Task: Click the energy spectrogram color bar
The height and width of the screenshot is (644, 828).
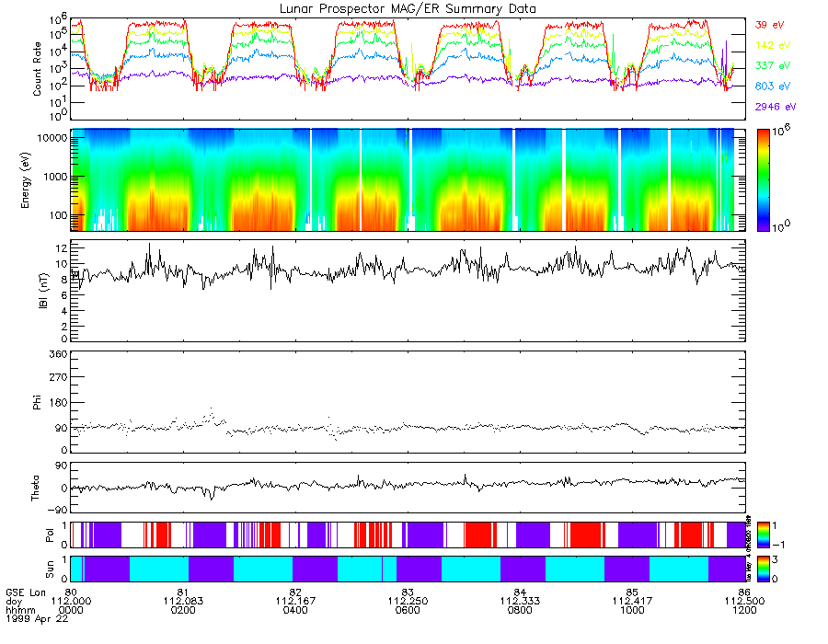Action: [x=763, y=180]
